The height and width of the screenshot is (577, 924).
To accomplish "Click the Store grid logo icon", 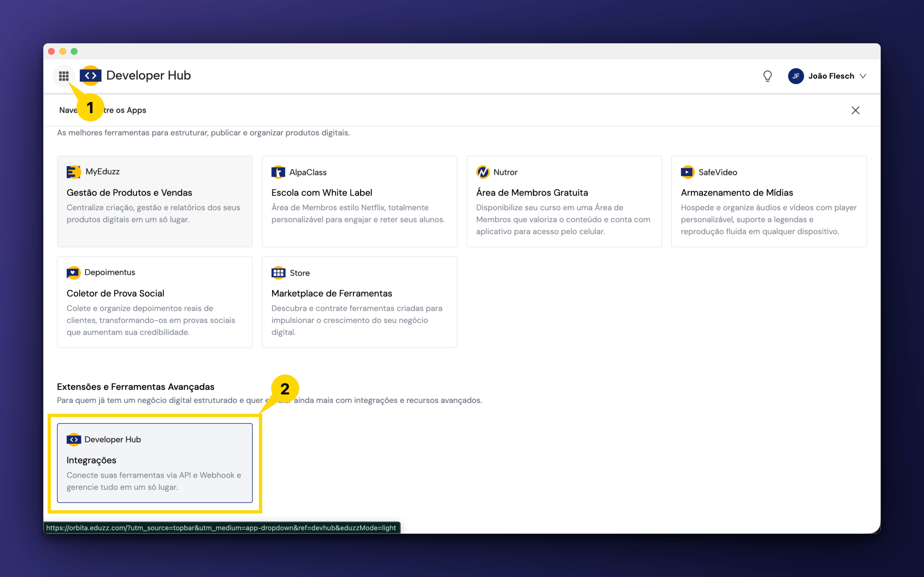I will (x=278, y=273).
